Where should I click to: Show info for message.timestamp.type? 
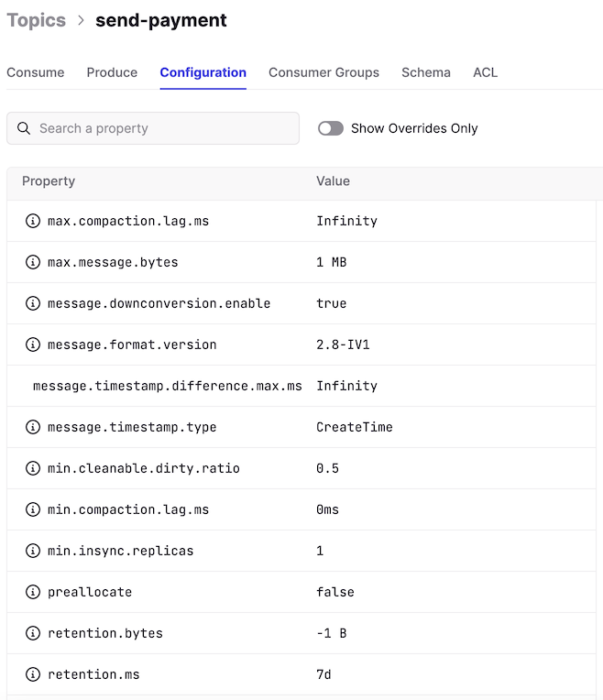(33, 427)
